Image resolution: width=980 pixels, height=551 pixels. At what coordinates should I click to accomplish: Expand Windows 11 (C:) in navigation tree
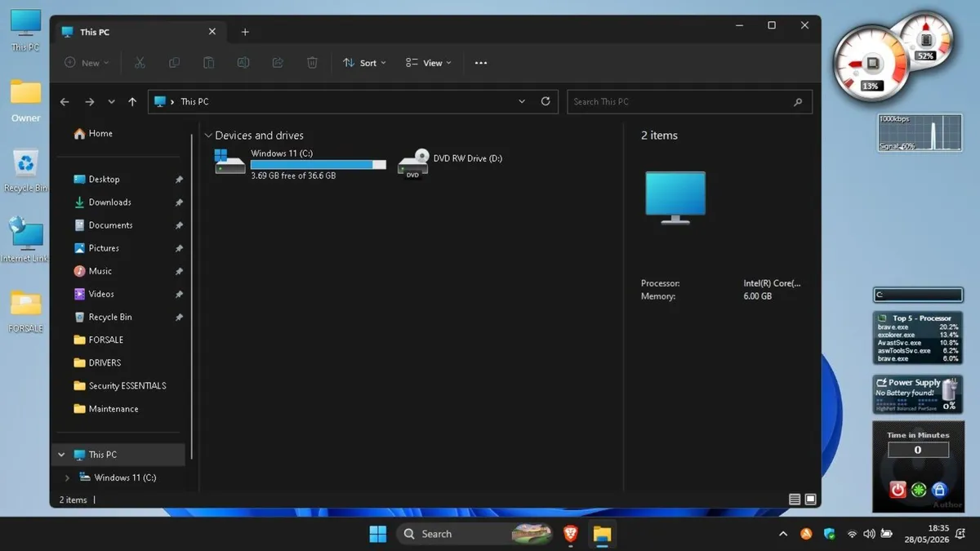pos(67,478)
